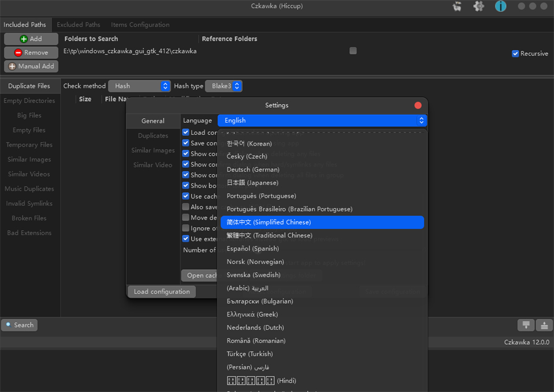Select Temporary Files in sidebar

[x=29, y=145]
